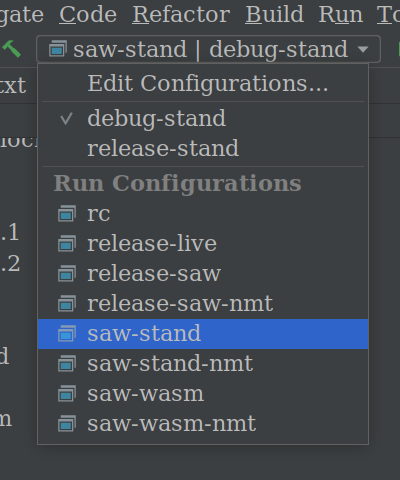Choose the highlighted saw-stand configuration

(203, 334)
